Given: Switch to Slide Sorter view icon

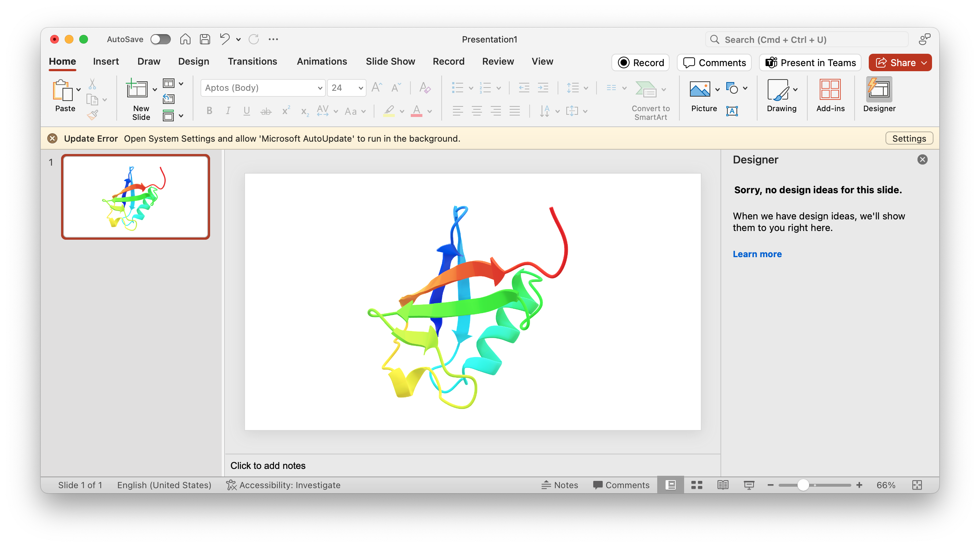Looking at the screenshot, I should 696,485.
